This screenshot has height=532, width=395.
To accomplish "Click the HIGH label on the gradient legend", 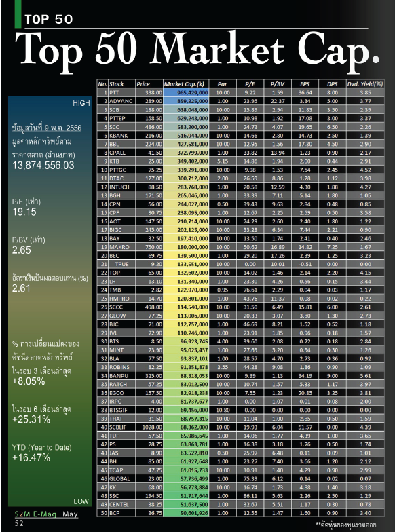I will click(81, 103).
